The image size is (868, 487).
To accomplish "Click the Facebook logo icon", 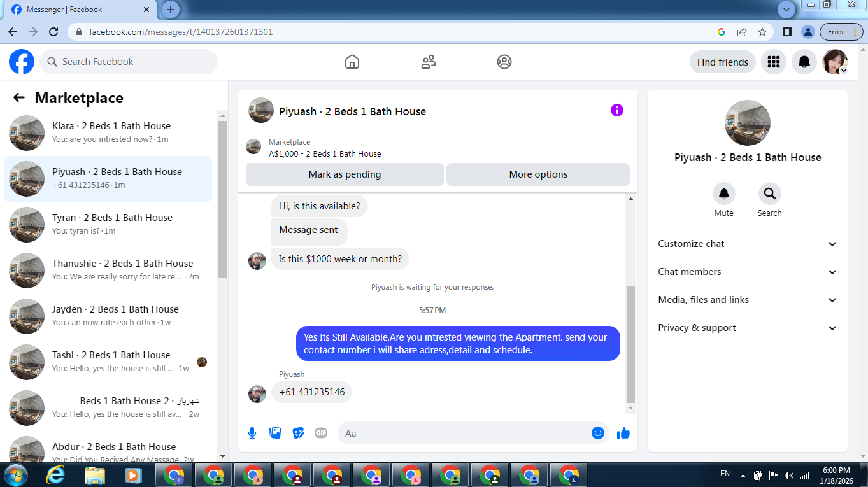I will pyautogui.click(x=22, y=62).
